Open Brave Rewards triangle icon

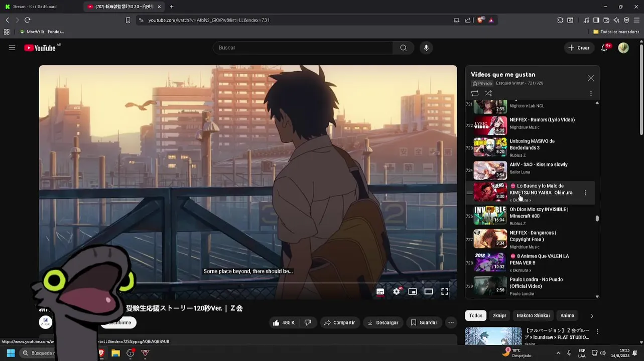coord(491,20)
